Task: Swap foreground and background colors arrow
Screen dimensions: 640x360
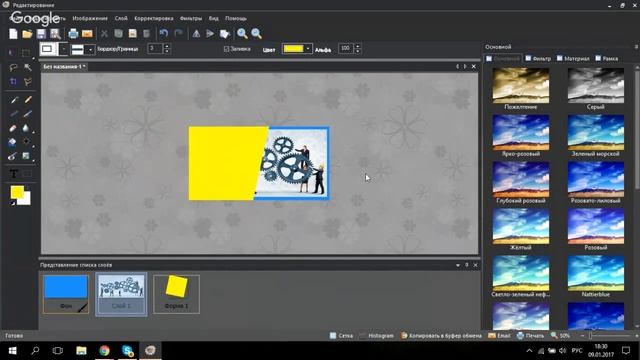Action: click(x=13, y=203)
